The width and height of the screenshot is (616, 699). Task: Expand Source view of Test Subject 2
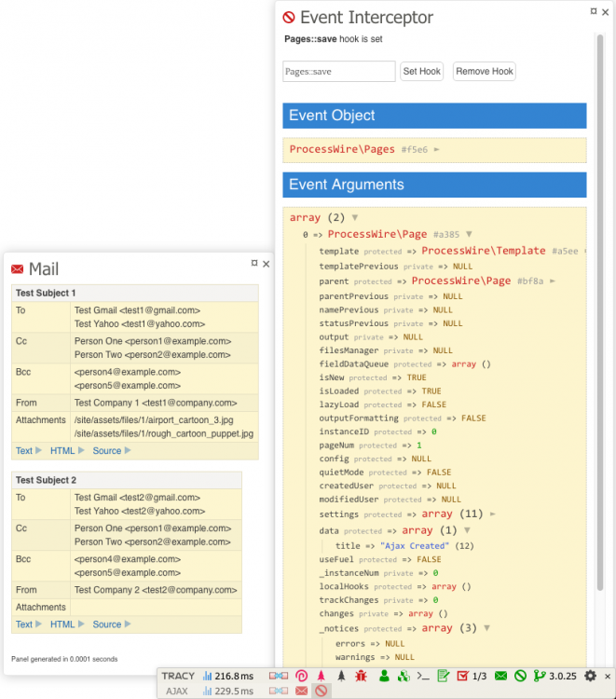click(112, 624)
